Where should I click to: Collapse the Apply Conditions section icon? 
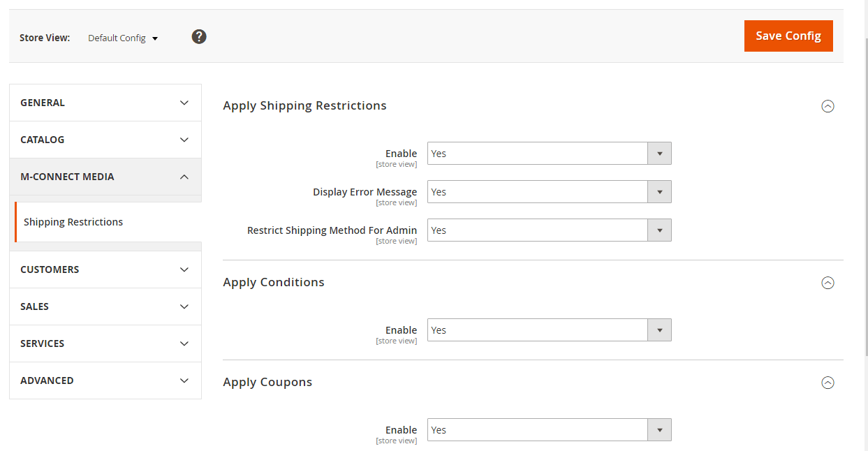point(827,283)
